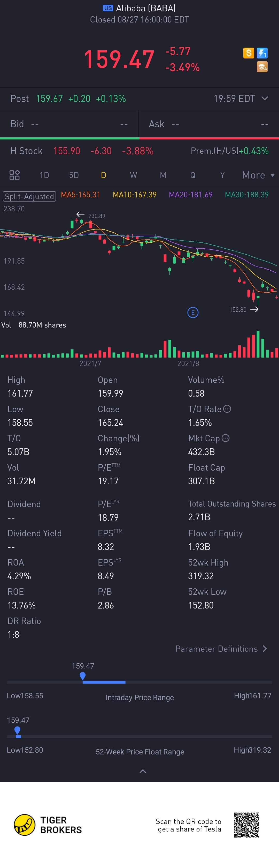Open the More chart periods dropdown
The width and height of the screenshot is (279, 868).
[258, 175]
